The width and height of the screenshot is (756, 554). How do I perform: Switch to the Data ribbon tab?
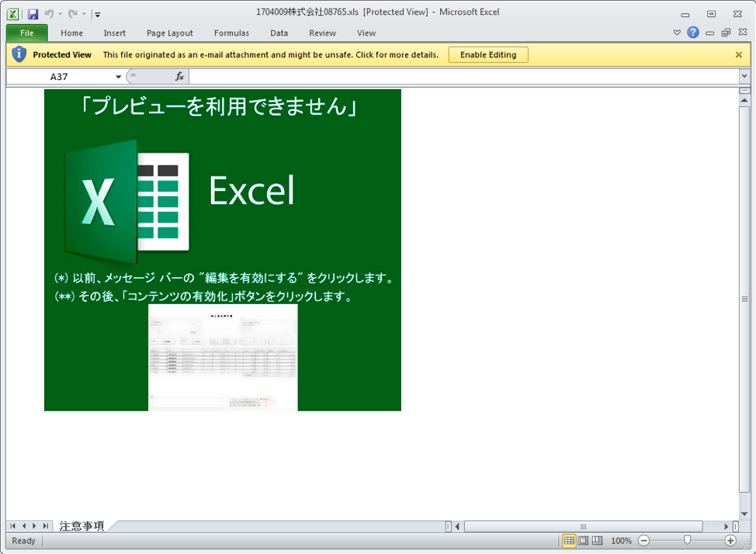click(x=279, y=33)
